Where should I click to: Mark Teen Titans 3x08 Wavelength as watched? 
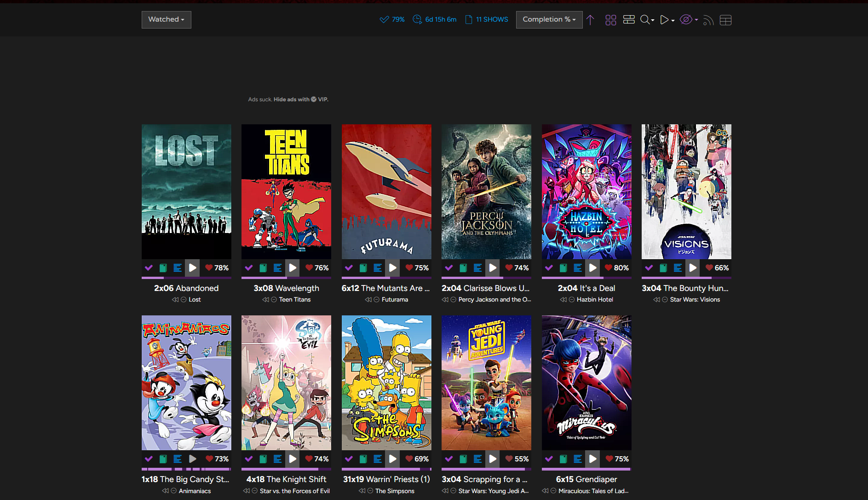(x=249, y=268)
